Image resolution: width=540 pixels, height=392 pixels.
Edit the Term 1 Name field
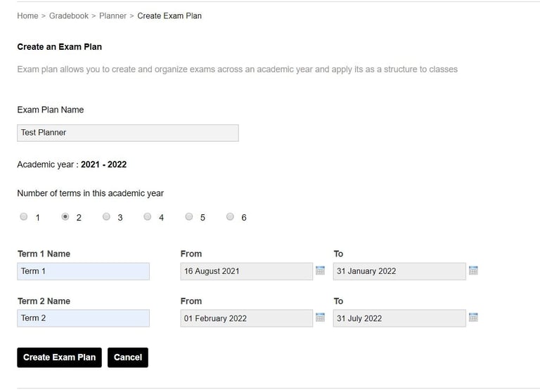[83, 271]
